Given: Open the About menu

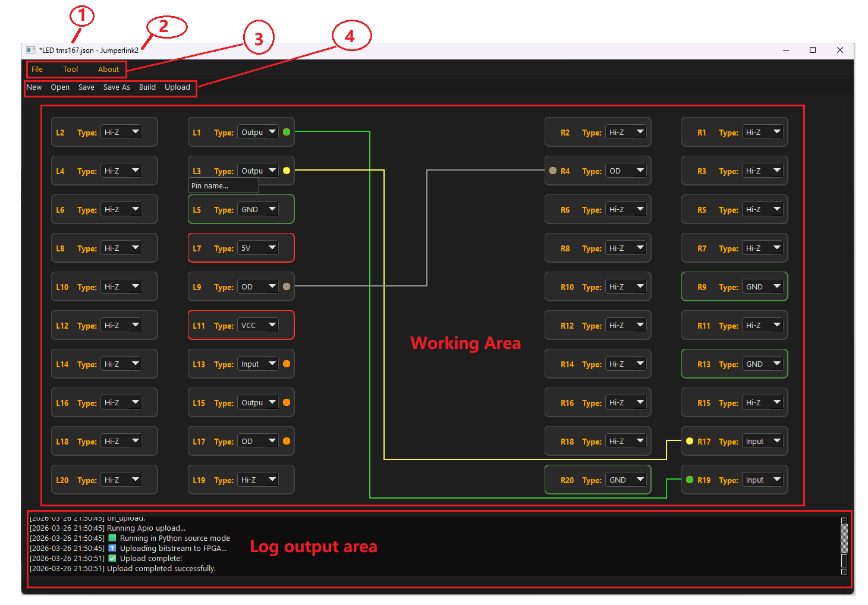Looking at the screenshot, I should 108,70.
